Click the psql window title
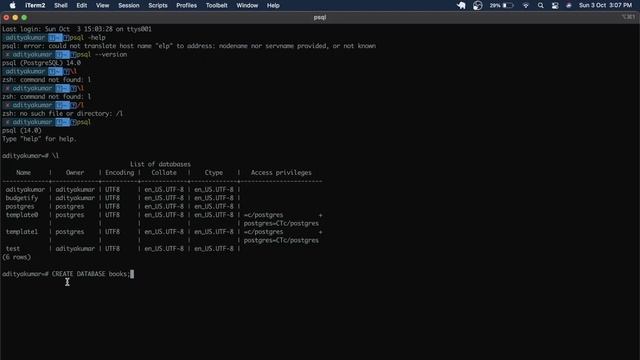 click(x=320, y=18)
